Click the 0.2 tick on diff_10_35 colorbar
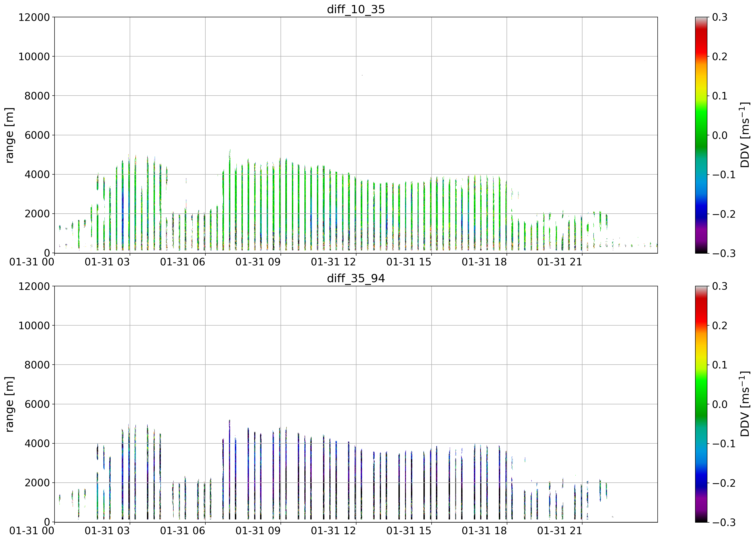The height and width of the screenshot is (541, 756). (720, 57)
